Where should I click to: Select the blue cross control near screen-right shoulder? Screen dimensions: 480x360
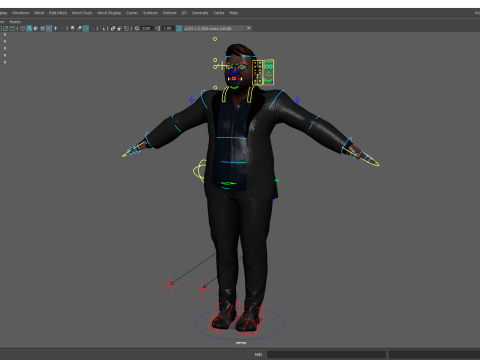[297, 100]
